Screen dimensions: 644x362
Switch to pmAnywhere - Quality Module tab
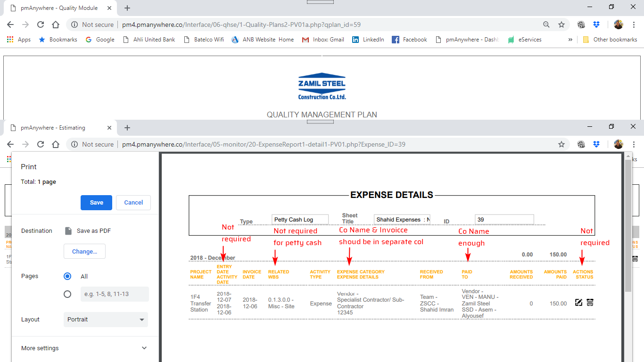tap(59, 8)
